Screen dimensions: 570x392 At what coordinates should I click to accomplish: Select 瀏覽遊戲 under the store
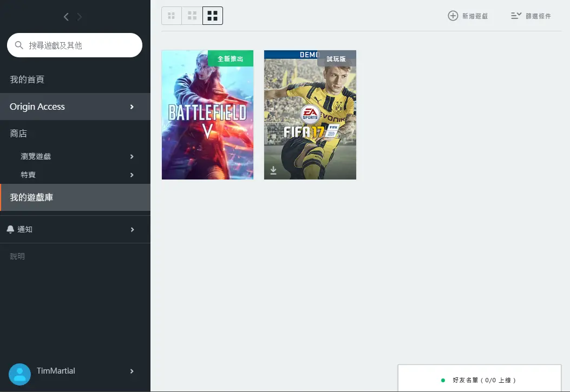(x=75, y=156)
